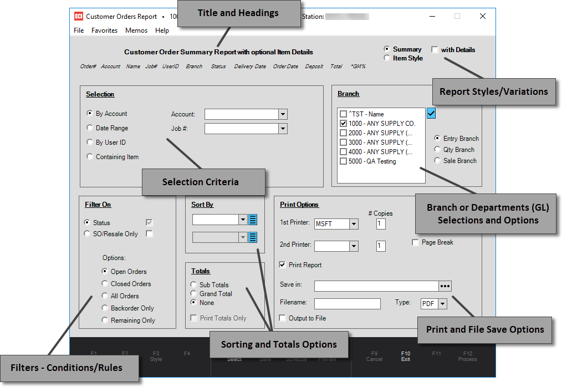Click the F9 Cancel function key
567x392 pixels.
(x=374, y=356)
